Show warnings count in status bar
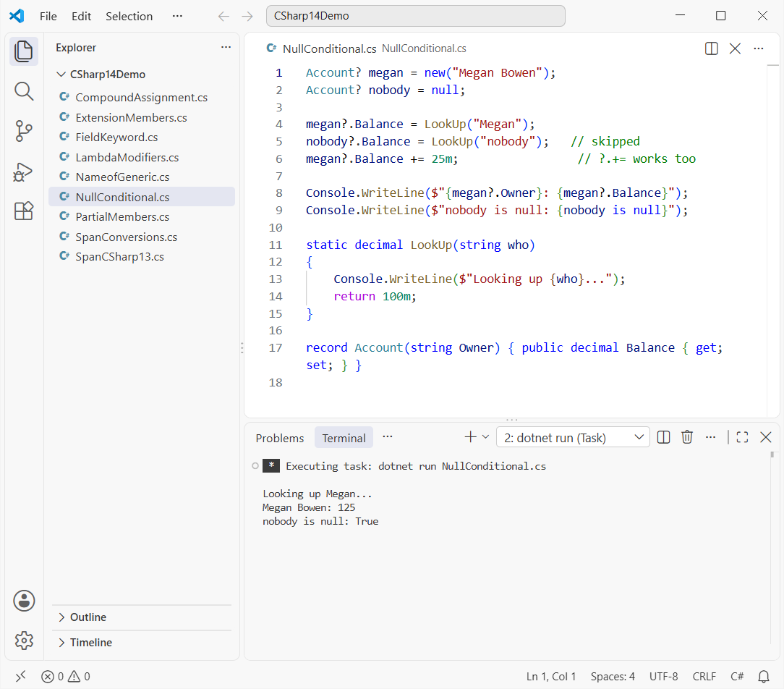This screenshot has width=784, height=689. point(79,677)
